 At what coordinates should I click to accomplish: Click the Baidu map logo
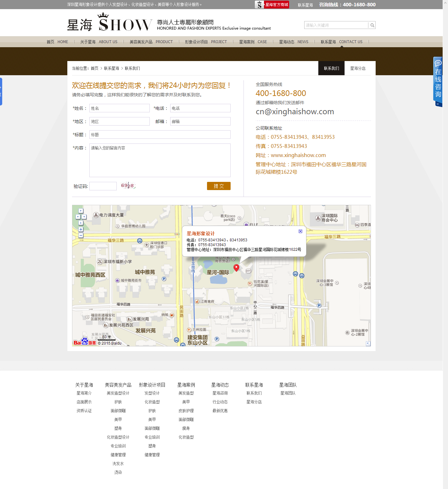click(x=85, y=342)
